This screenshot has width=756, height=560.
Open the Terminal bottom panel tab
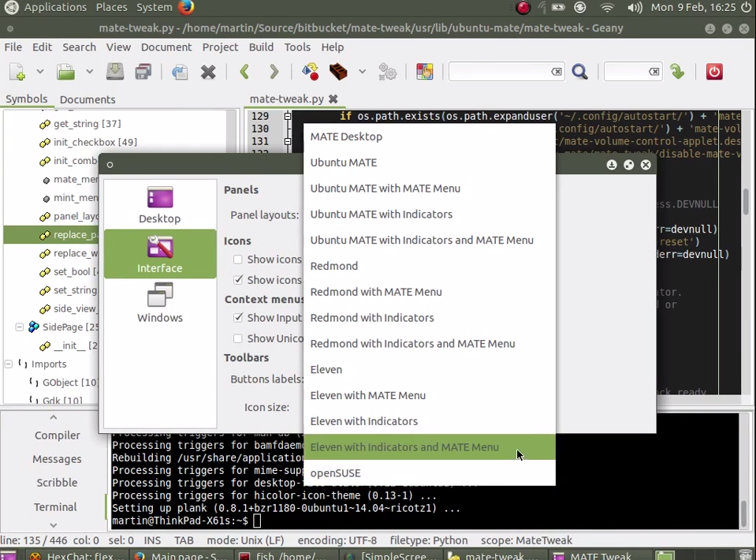[x=55, y=507]
